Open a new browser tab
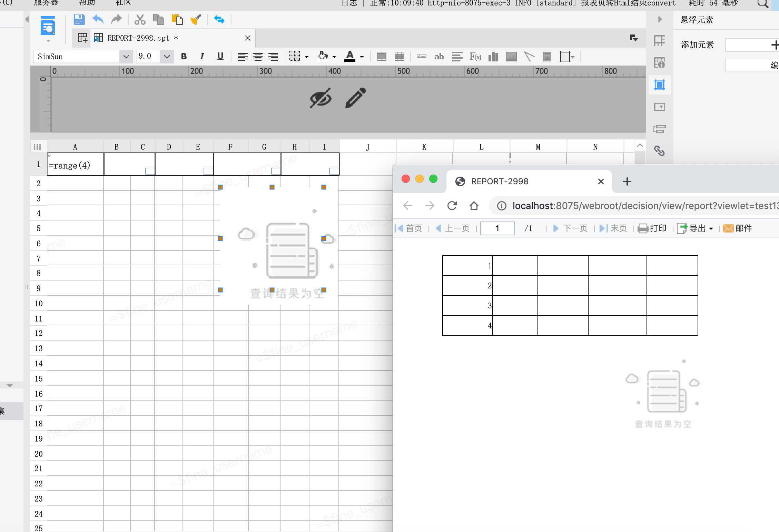This screenshot has height=532, width=779. point(627,181)
